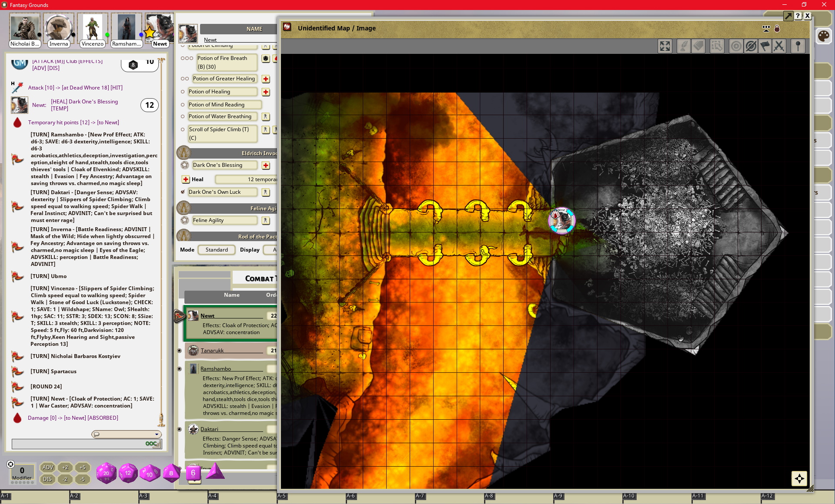This screenshot has height=504, width=835.
Task: Click the heal cross next to Potion of Healing
Action: [266, 92]
